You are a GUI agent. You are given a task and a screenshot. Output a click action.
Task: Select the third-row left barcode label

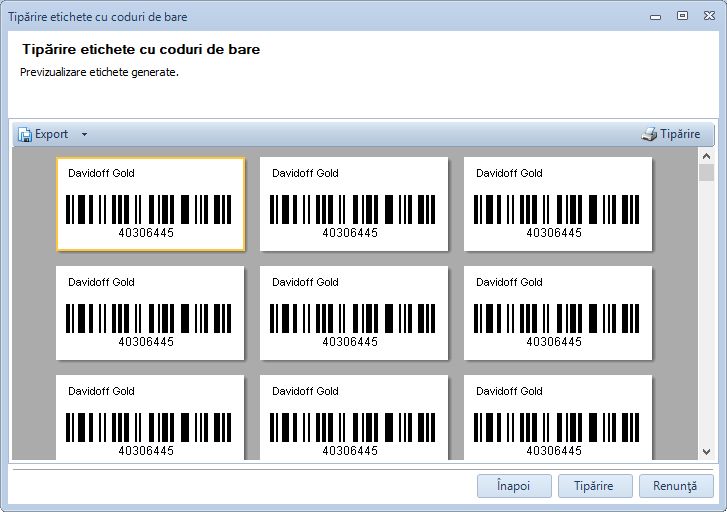(150, 418)
